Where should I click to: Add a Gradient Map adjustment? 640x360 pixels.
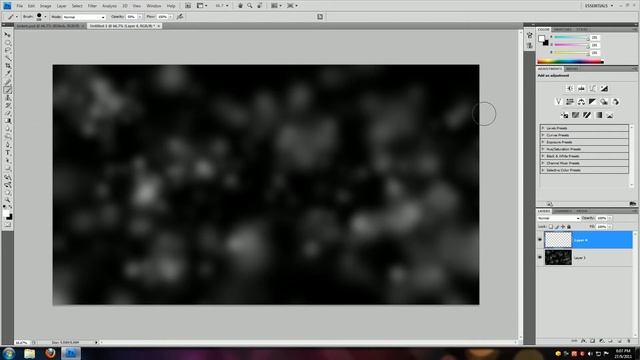click(x=598, y=115)
